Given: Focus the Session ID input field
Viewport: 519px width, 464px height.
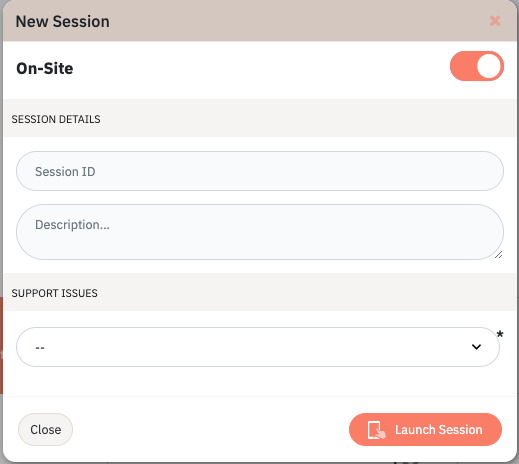Looking at the screenshot, I should (x=260, y=171).
